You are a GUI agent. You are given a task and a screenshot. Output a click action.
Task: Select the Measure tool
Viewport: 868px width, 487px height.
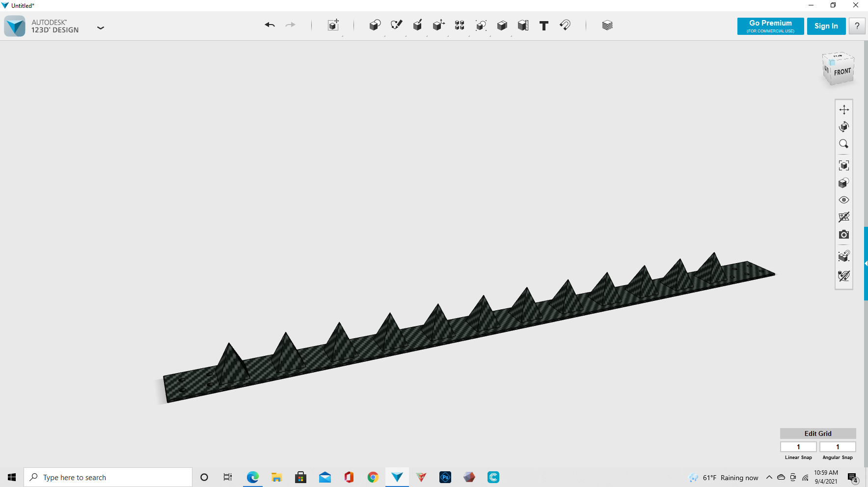click(x=523, y=25)
